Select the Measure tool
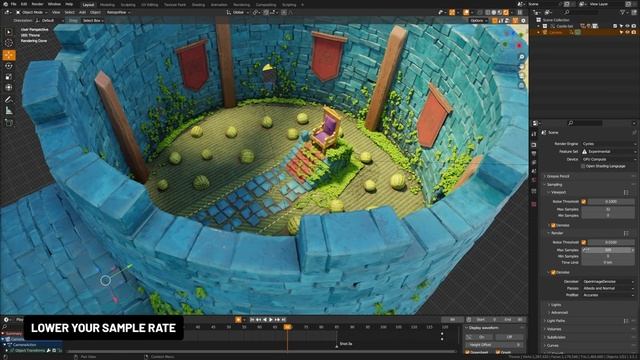 click(9, 111)
